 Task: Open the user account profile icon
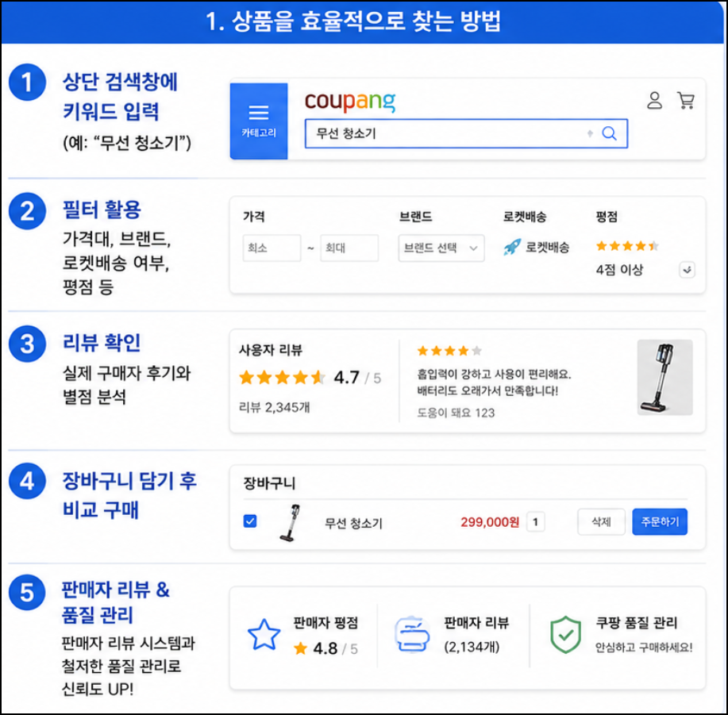click(655, 100)
